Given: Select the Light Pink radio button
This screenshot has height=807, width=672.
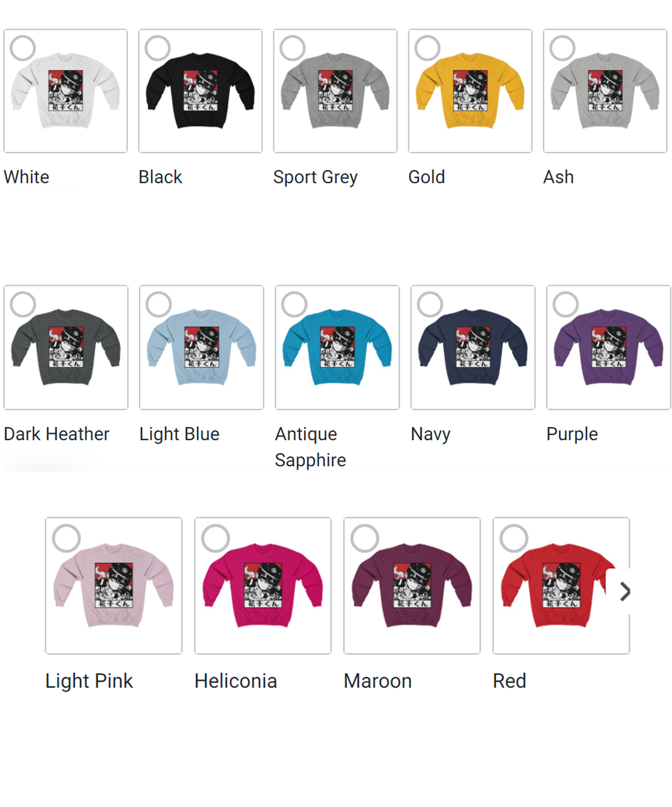Looking at the screenshot, I should (x=66, y=538).
